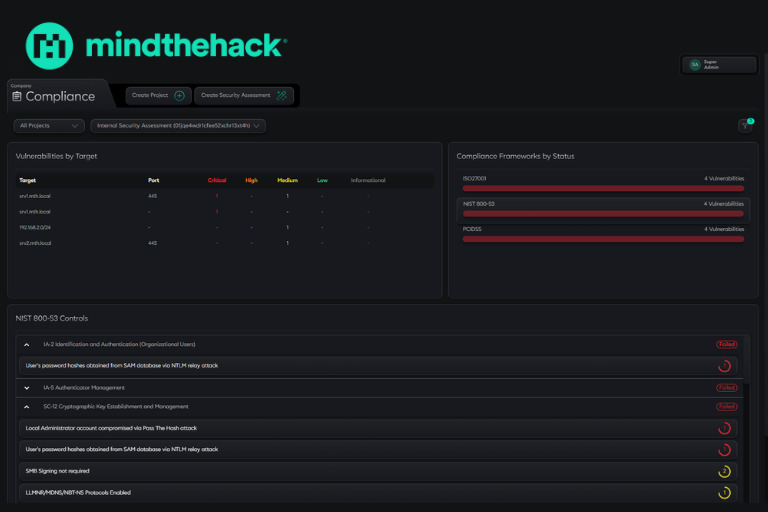Collapse the IA-2 Identification and Authentication control

coord(27,344)
